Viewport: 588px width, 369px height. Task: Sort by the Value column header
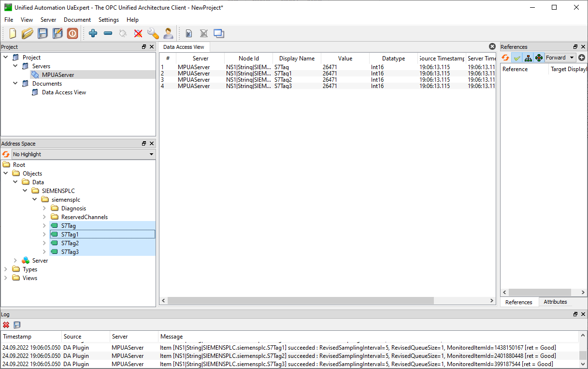click(x=345, y=59)
